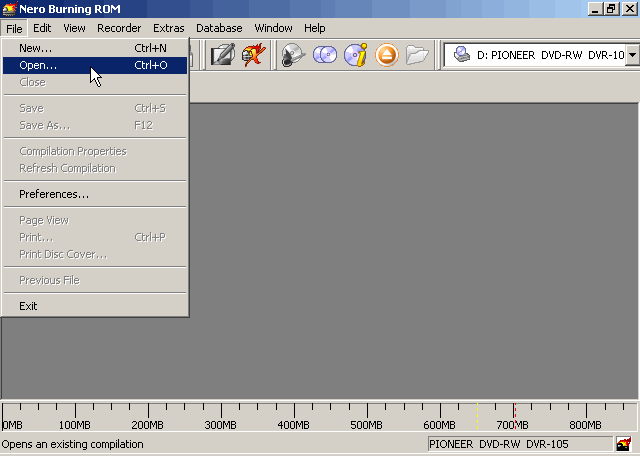Open the View menu
Viewport: 640px width, 456px height.
74,28
